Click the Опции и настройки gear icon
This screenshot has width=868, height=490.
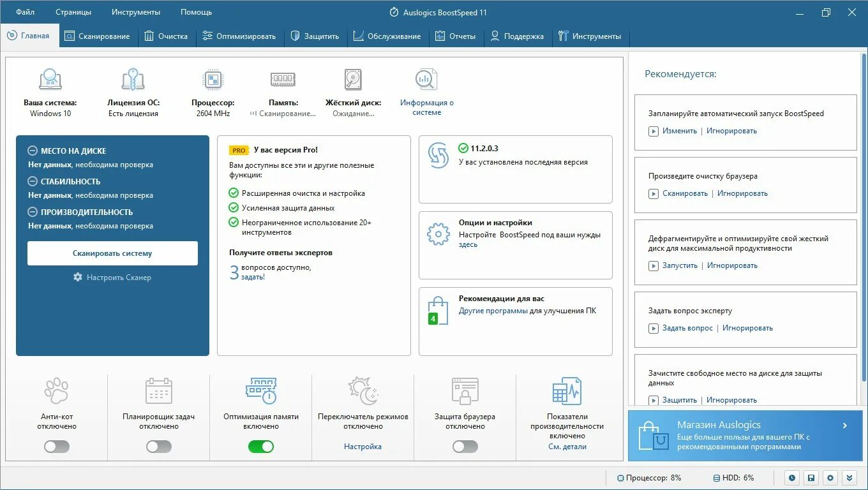[438, 234]
